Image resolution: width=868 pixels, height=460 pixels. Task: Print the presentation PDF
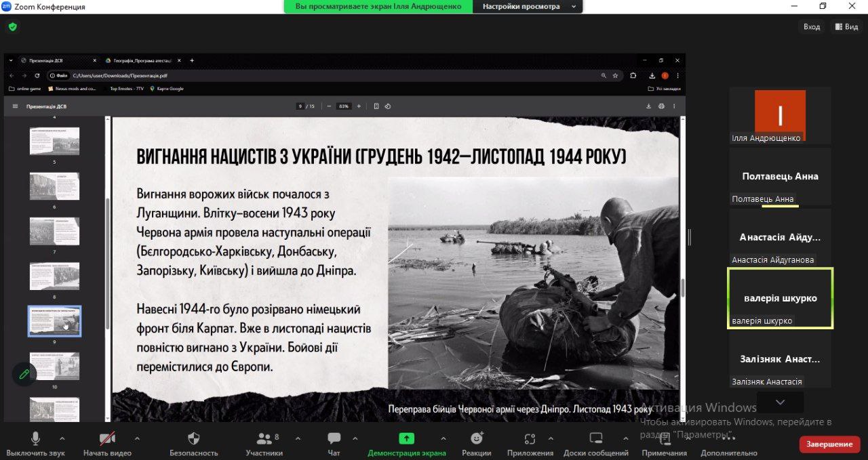(x=661, y=106)
